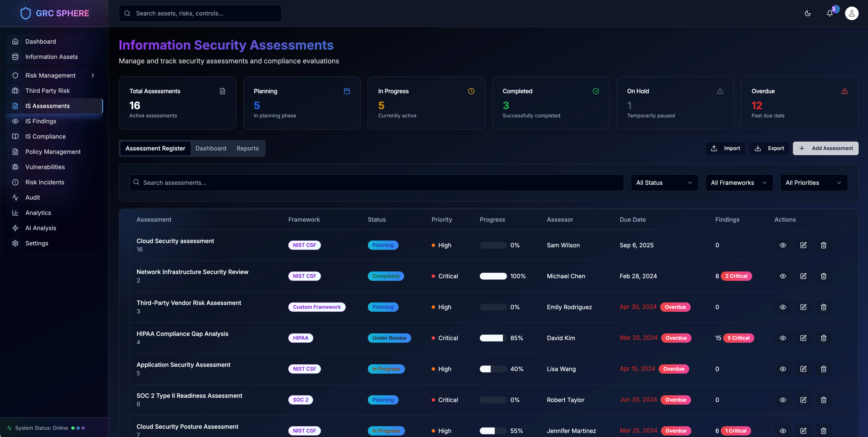Open the user profile avatar
The width and height of the screenshot is (868, 437).
coord(851,14)
